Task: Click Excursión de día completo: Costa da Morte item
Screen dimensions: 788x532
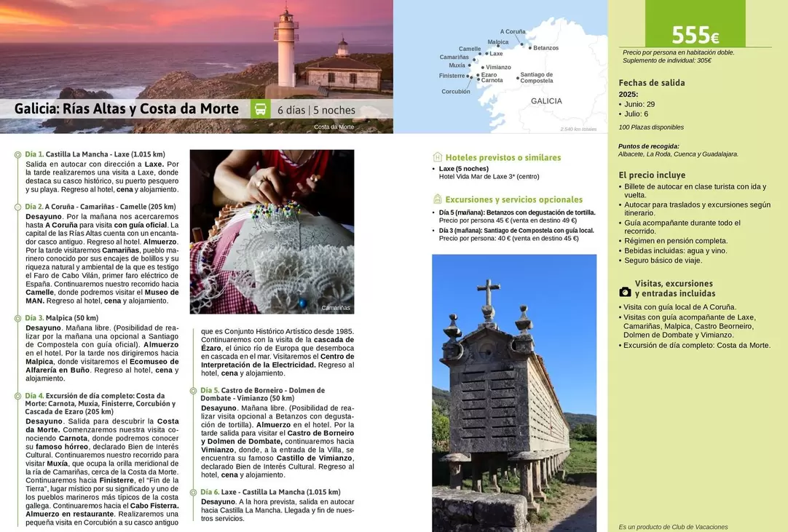Action: 696,346
